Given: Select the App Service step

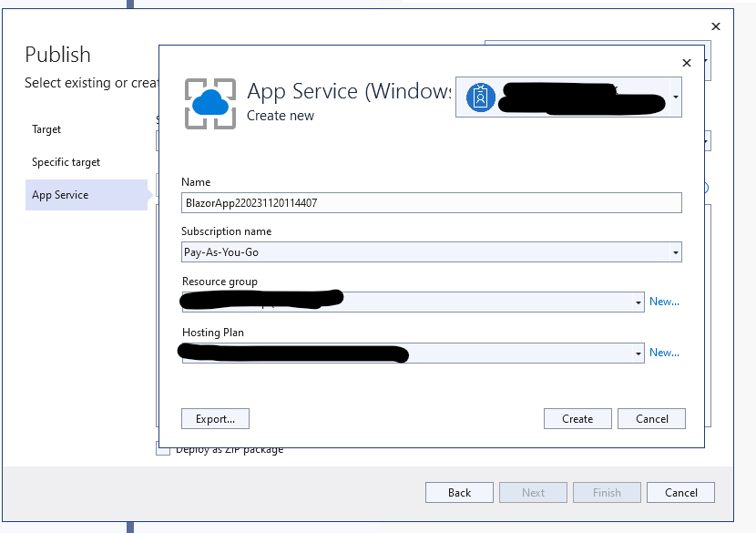Looking at the screenshot, I should point(87,195).
